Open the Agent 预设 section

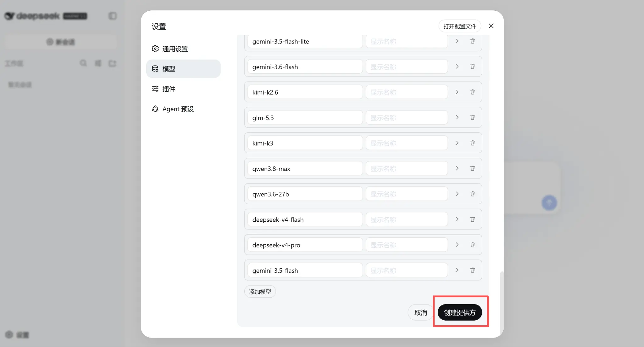click(183, 109)
